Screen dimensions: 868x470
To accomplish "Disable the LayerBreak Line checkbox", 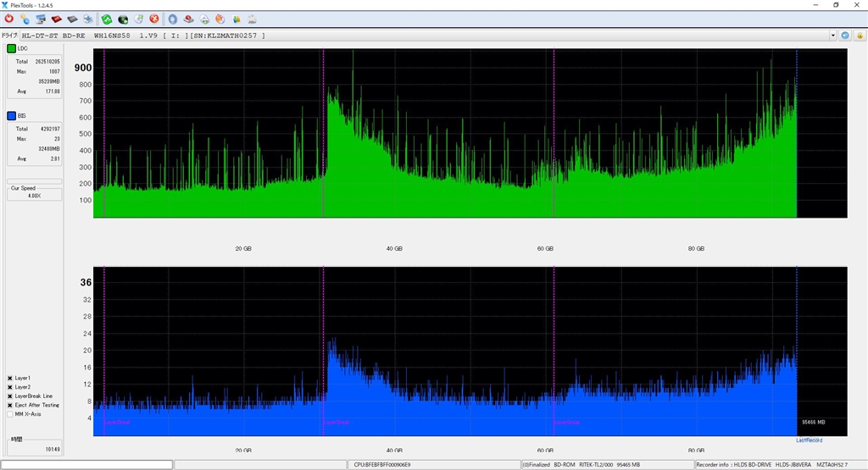I will coord(10,396).
